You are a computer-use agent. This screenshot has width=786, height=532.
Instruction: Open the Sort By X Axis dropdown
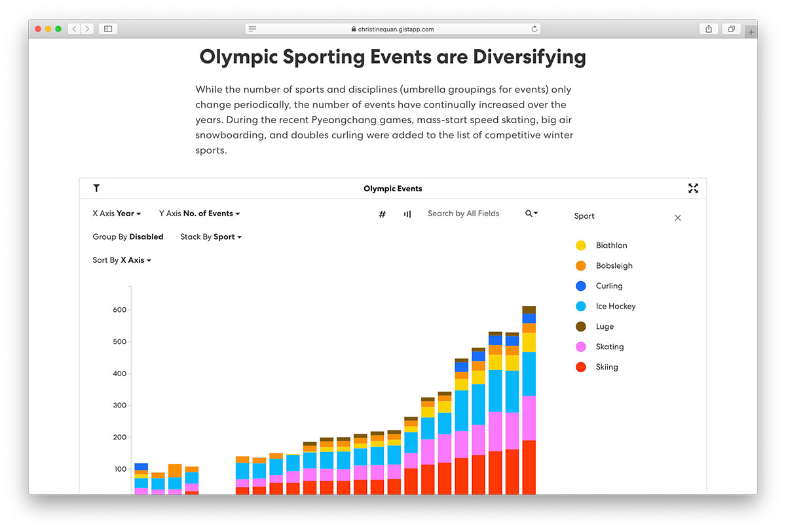[x=122, y=260]
